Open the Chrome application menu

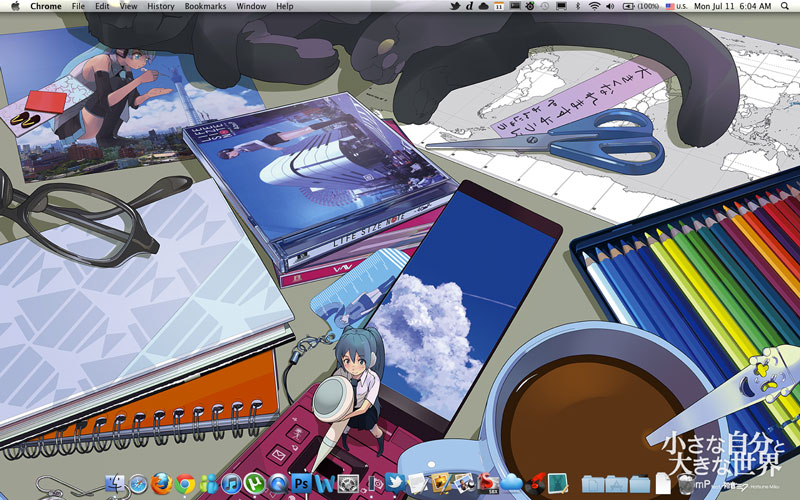click(x=46, y=6)
